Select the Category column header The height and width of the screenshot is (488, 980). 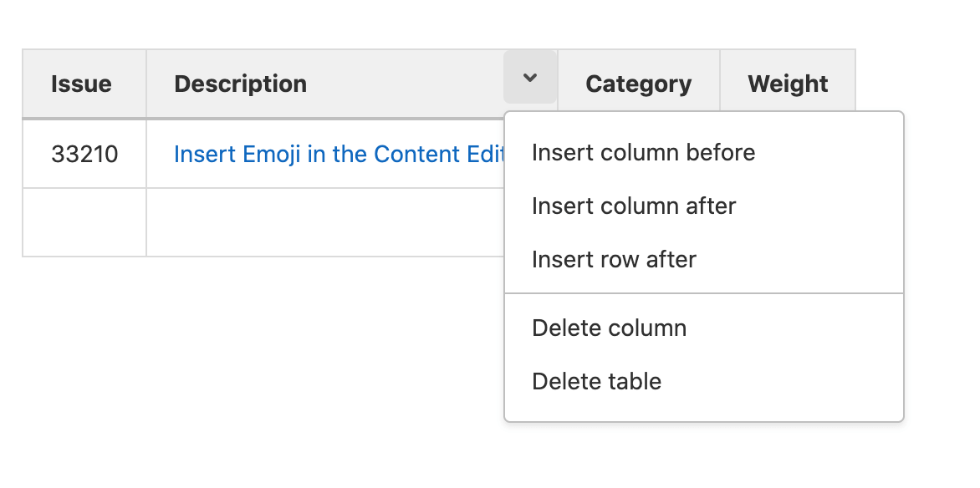(x=638, y=83)
